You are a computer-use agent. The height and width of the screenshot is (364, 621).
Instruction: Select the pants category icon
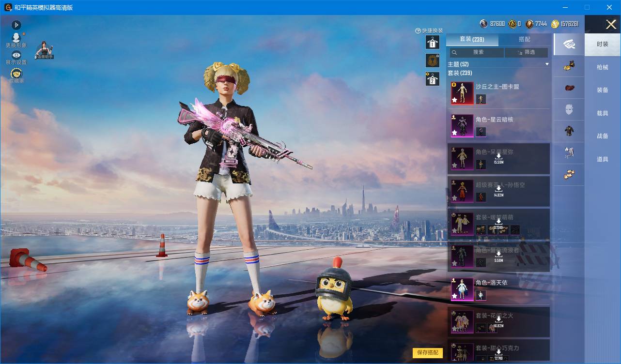[569, 153]
